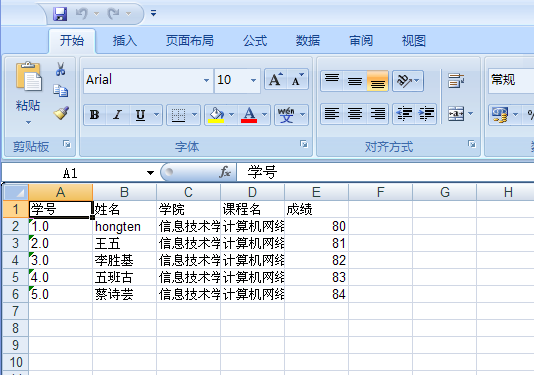Click the cell containing hongten
This screenshot has height=375, width=534.
click(124, 226)
